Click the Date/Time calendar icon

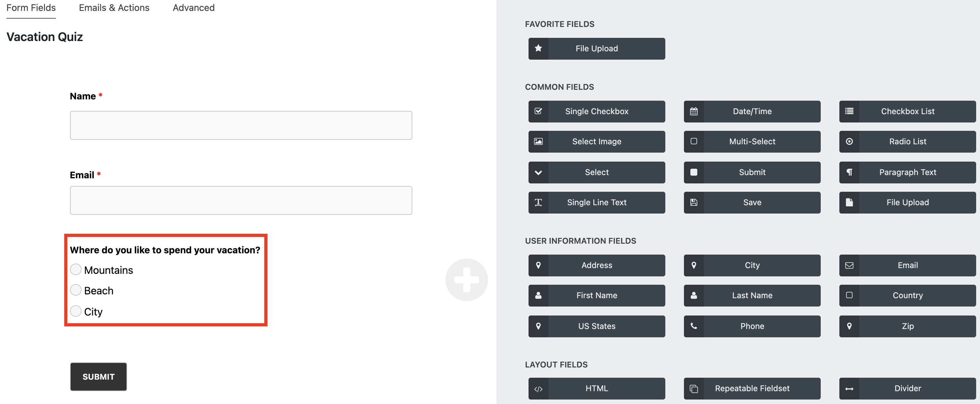tap(694, 111)
